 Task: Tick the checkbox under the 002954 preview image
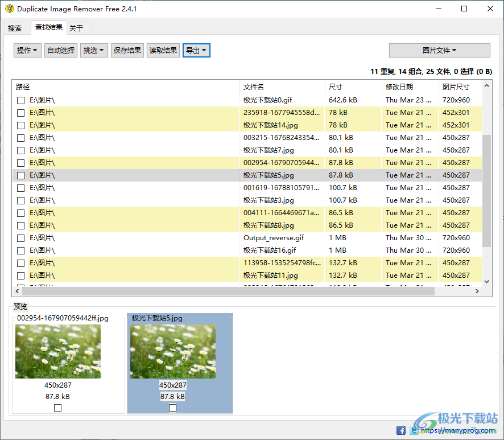(x=57, y=407)
